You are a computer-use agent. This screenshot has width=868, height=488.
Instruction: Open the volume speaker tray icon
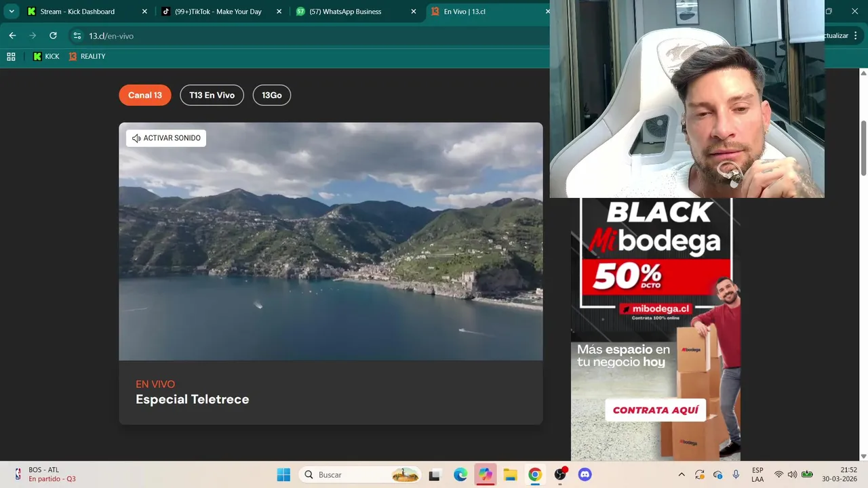pyautogui.click(x=792, y=475)
